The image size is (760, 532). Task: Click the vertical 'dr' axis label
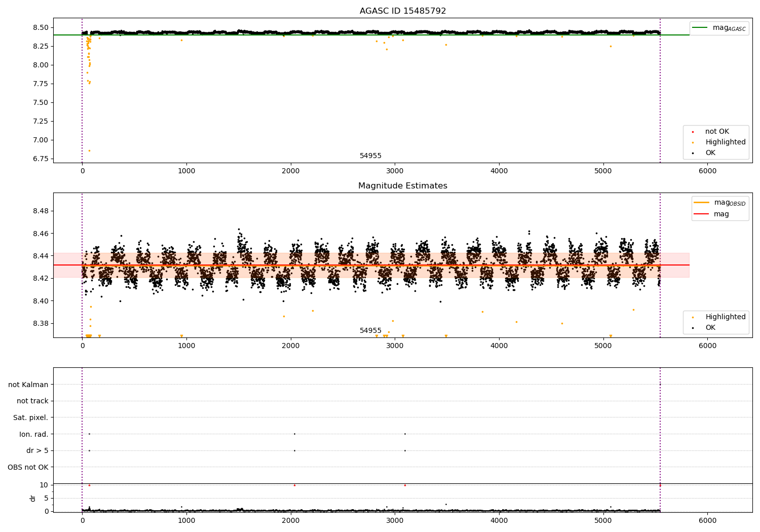[33, 498]
